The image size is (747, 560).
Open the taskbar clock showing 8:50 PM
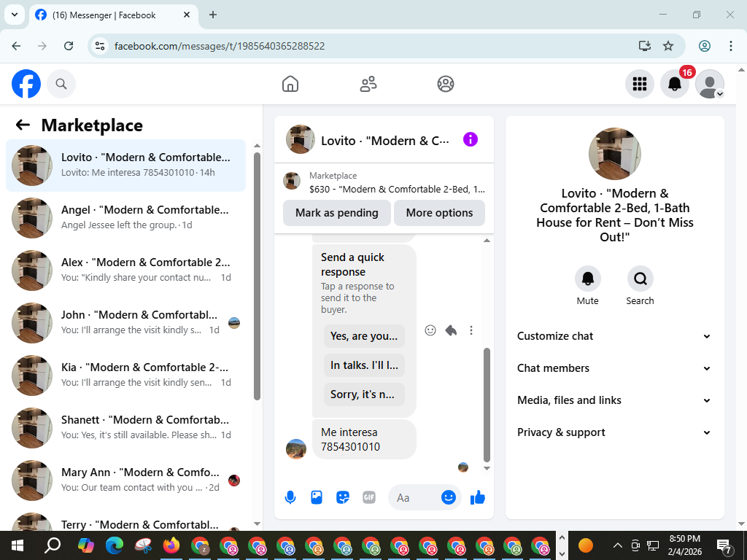[684, 545]
